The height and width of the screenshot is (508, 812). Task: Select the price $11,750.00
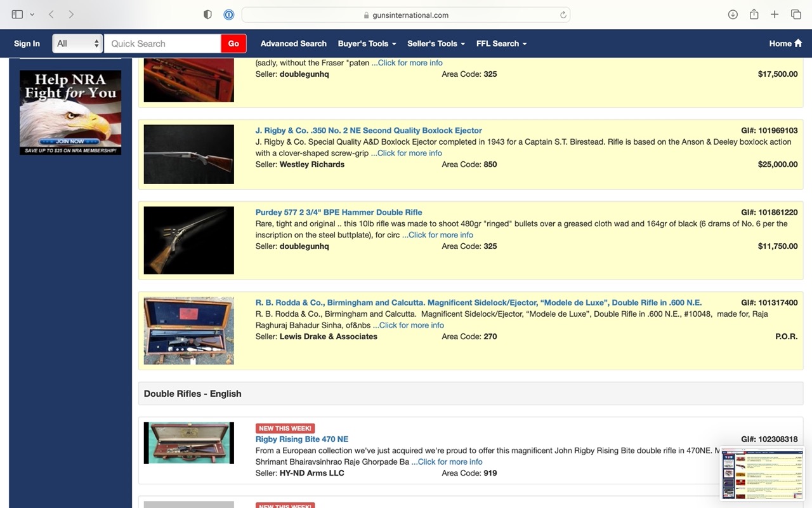pyautogui.click(x=778, y=246)
